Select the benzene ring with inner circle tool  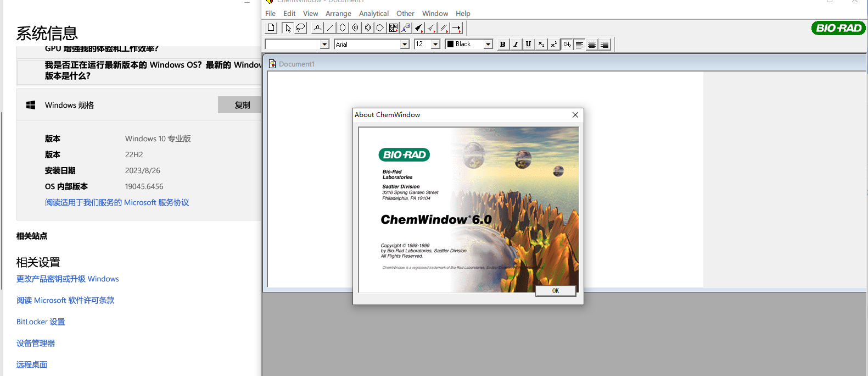tap(355, 28)
